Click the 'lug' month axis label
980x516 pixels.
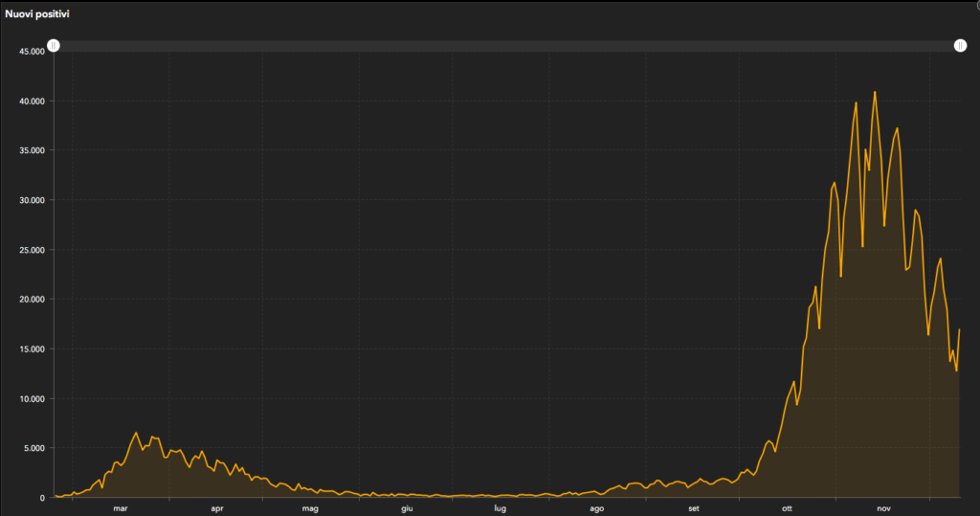pos(500,508)
